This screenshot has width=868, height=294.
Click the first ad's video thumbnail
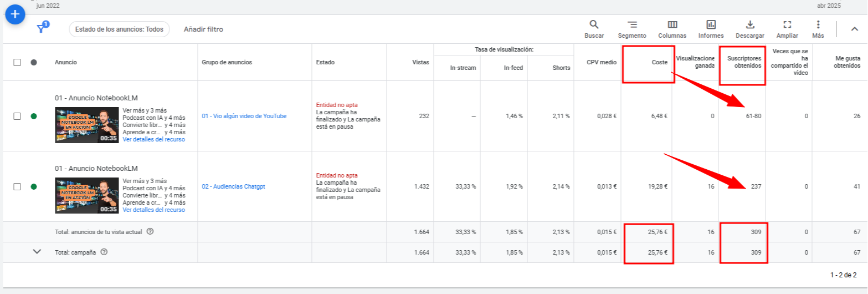tap(86, 125)
